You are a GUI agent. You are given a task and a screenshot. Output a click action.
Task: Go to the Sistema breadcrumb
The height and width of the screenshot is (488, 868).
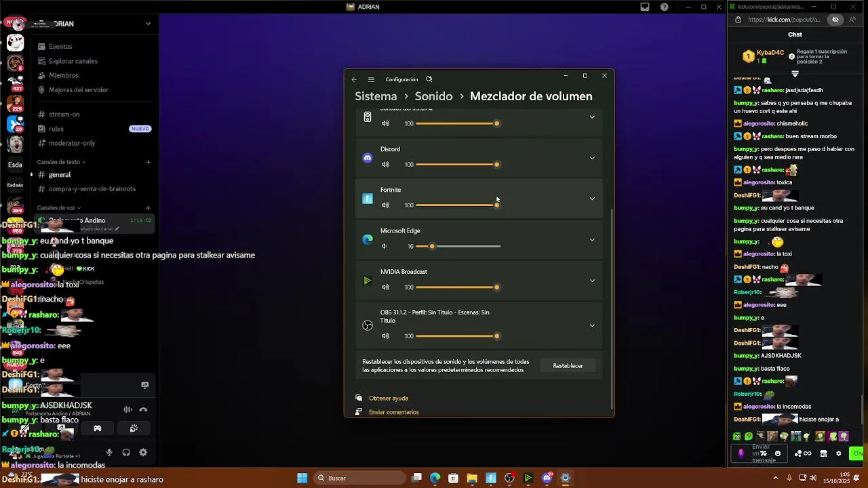coord(376,96)
